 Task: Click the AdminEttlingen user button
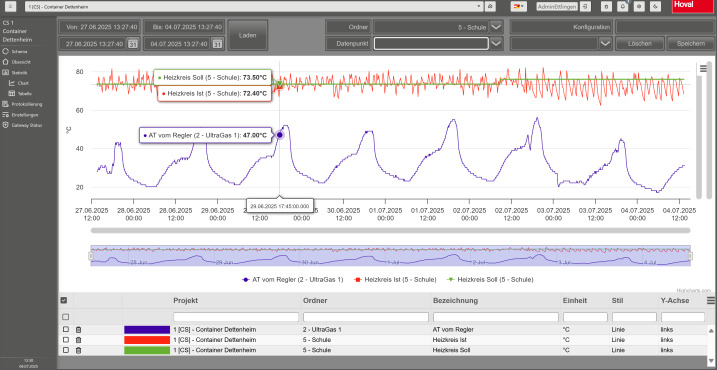556,6
